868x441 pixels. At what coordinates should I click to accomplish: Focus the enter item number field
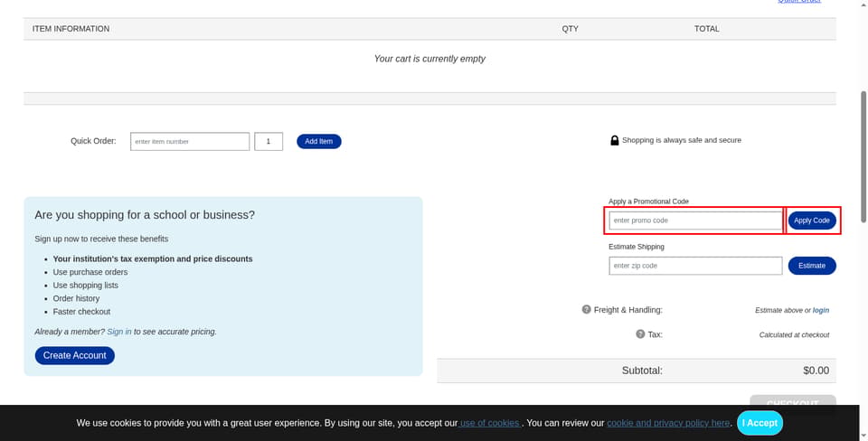point(190,142)
